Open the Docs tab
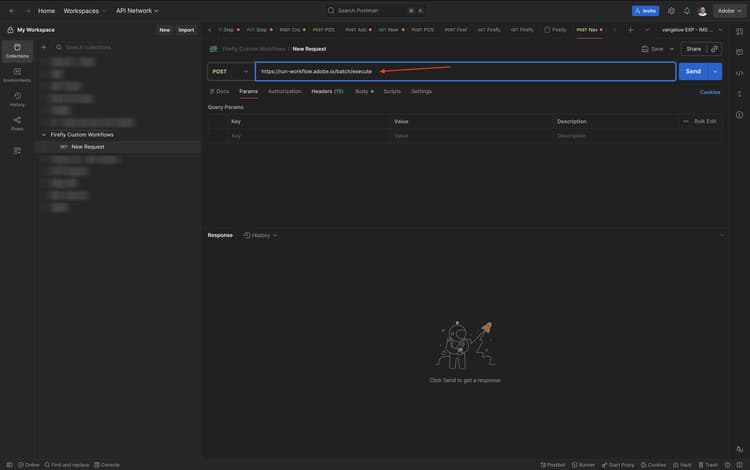Image resolution: width=750 pixels, height=470 pixels. click(x=220, y=91)
